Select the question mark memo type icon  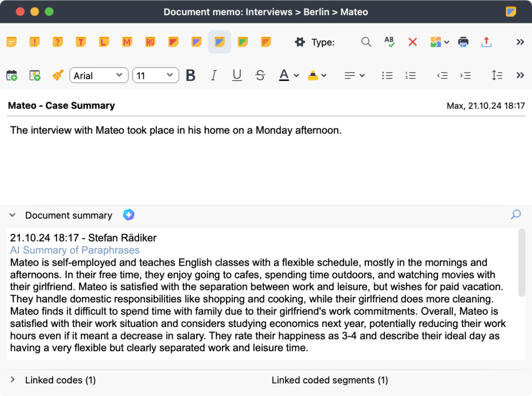[58, 42]
